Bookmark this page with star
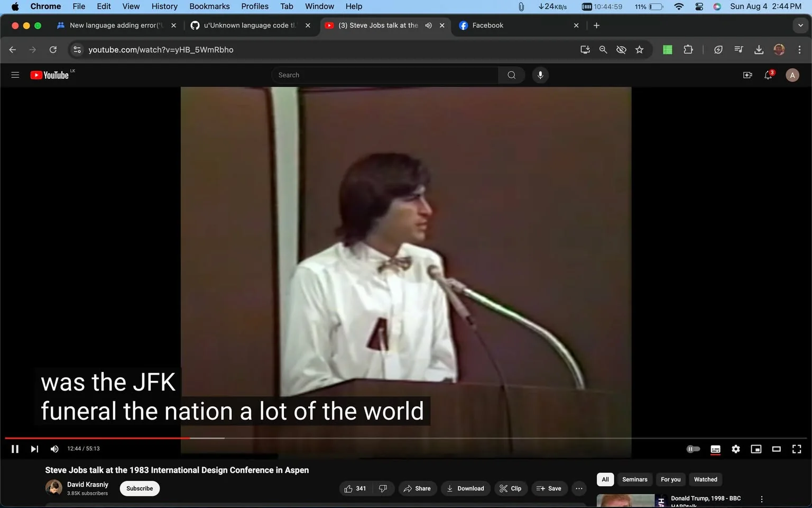 click(640, 50)
